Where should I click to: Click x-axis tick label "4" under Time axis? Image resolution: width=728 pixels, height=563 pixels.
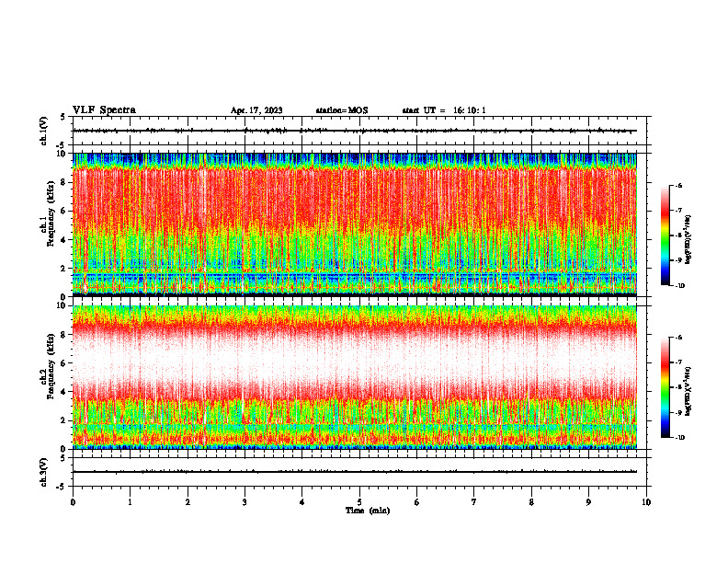(302, 502)
